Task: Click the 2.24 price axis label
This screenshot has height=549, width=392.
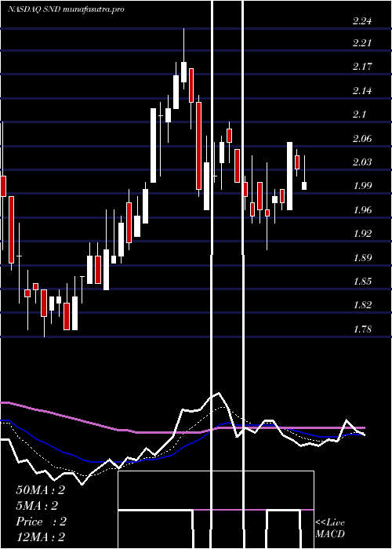Action: [362, 21]
